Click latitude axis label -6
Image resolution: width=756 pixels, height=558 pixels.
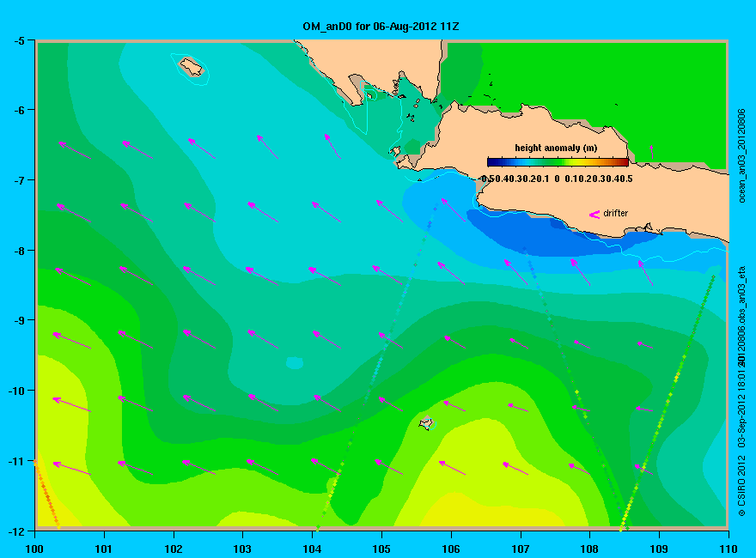click(x=19, y=110)
